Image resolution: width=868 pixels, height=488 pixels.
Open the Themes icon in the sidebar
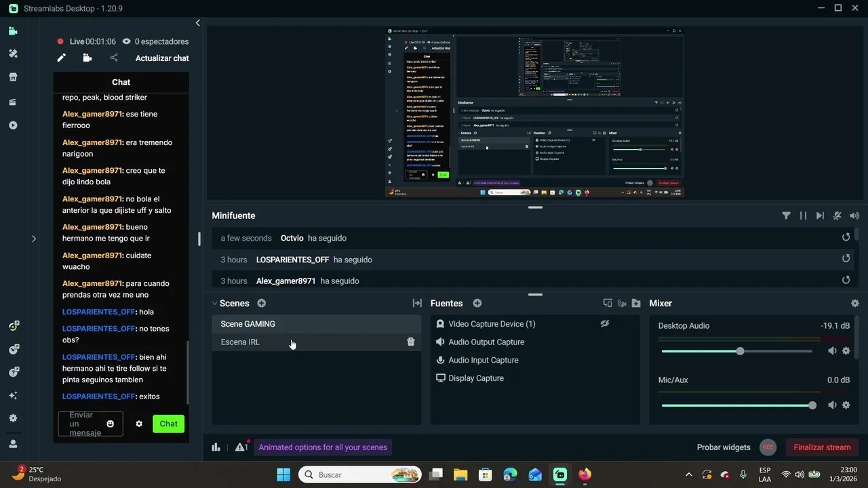pos(13,54)
